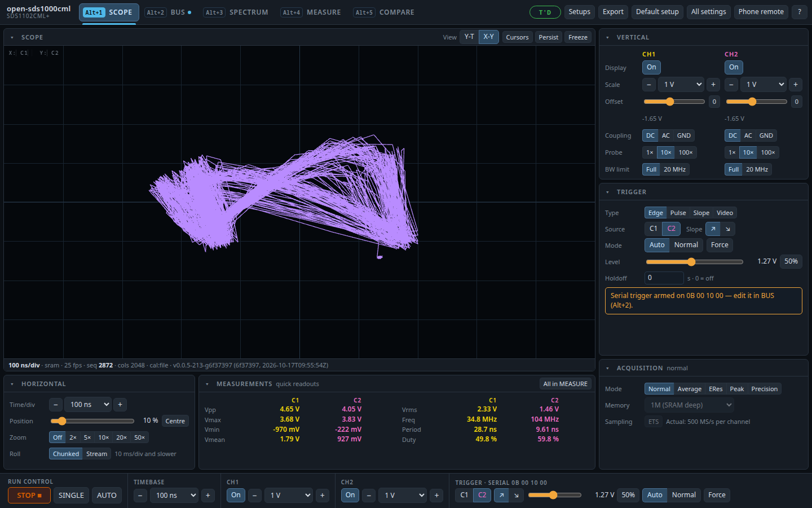Switch to the SPECTRUM tab

pos(236,12)
